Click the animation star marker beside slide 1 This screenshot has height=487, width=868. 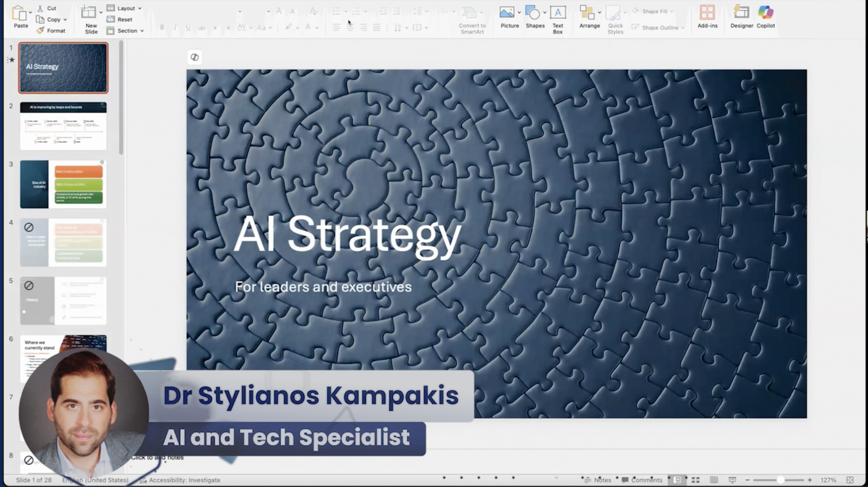click(11, 60)
